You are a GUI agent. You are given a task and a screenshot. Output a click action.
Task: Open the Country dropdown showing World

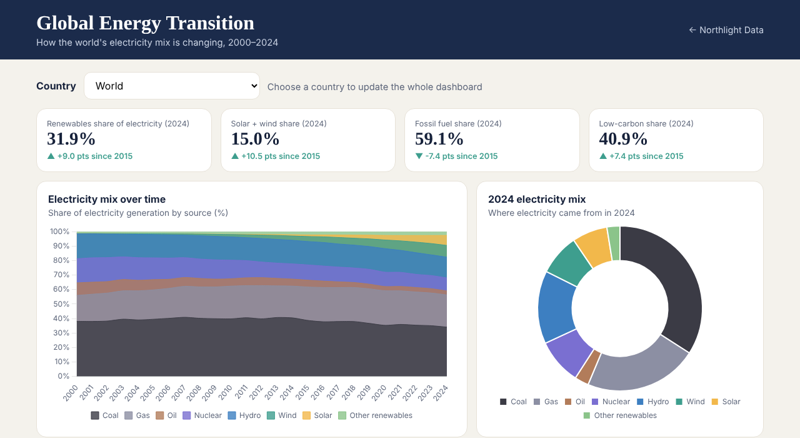tap(171, 86)
